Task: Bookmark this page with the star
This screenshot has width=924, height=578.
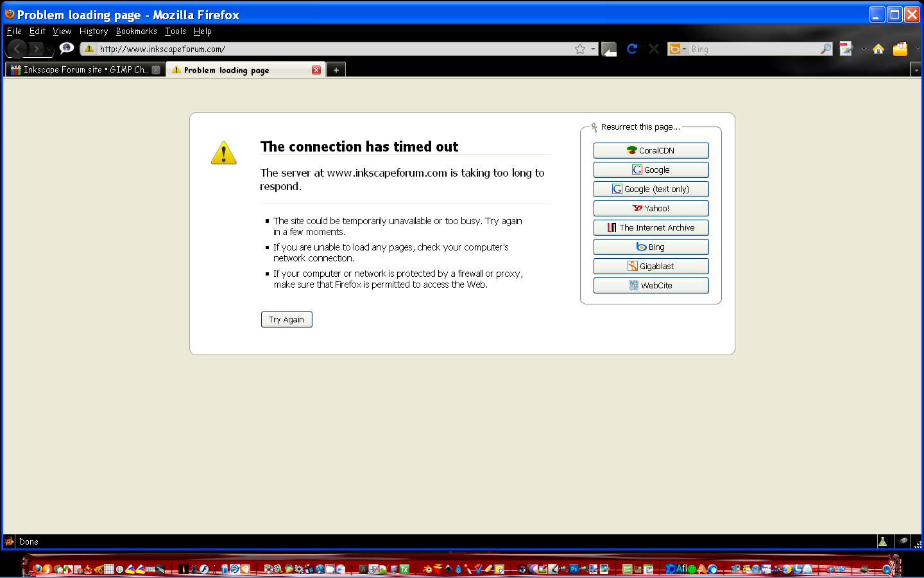Action: click(x=580, y=49)
